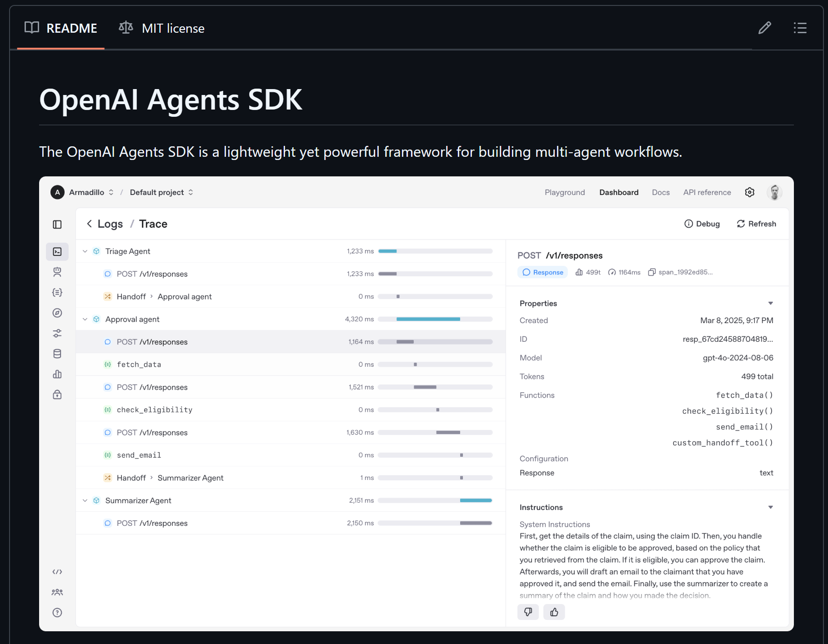Switch to the README tab
828x644 pixels.
point(61,28)
